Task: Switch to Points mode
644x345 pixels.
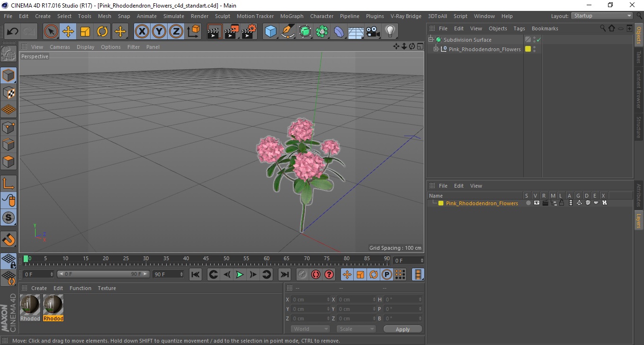Action: [9, 127]
